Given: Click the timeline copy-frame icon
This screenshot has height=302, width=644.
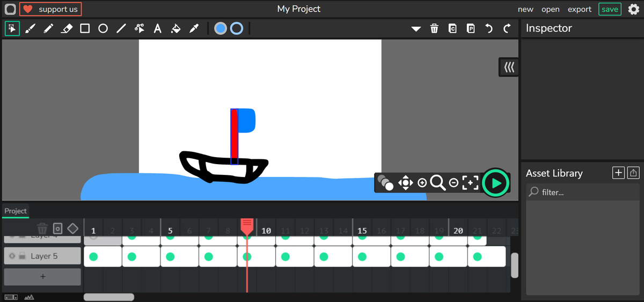Looking at the screenshot, I should [x=58, y=229].
